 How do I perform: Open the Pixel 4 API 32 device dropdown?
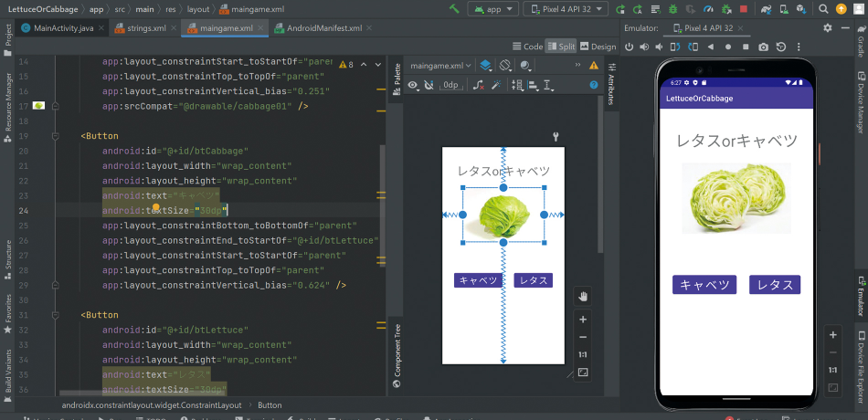click(566, 9)
